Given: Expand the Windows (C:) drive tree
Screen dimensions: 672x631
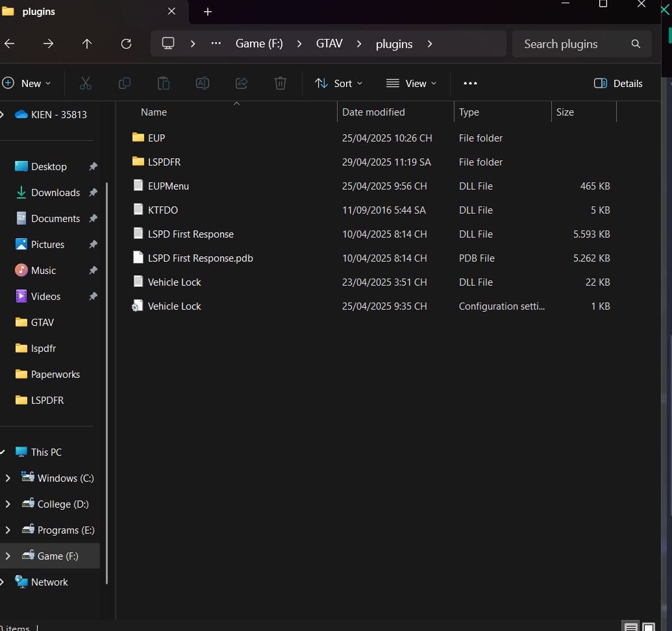Looking at the screenshot, I should [8, 478].
